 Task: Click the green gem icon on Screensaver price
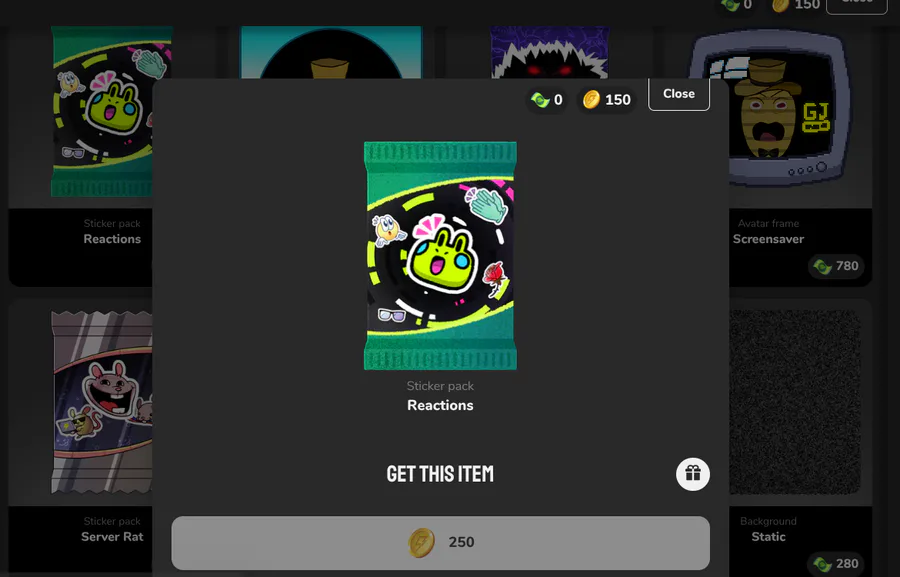pyautogui.click(x=822, y=266)
